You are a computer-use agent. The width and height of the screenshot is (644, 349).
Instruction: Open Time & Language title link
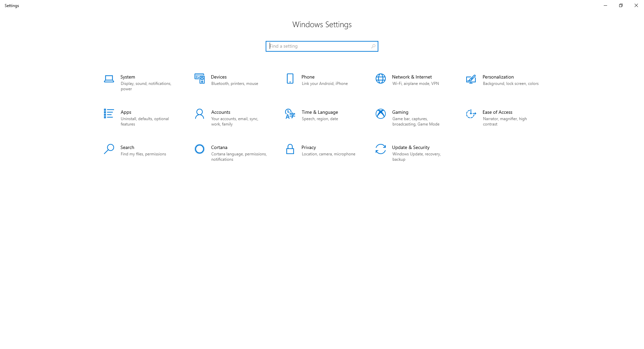pyautogui.click(x=320, y=112)
